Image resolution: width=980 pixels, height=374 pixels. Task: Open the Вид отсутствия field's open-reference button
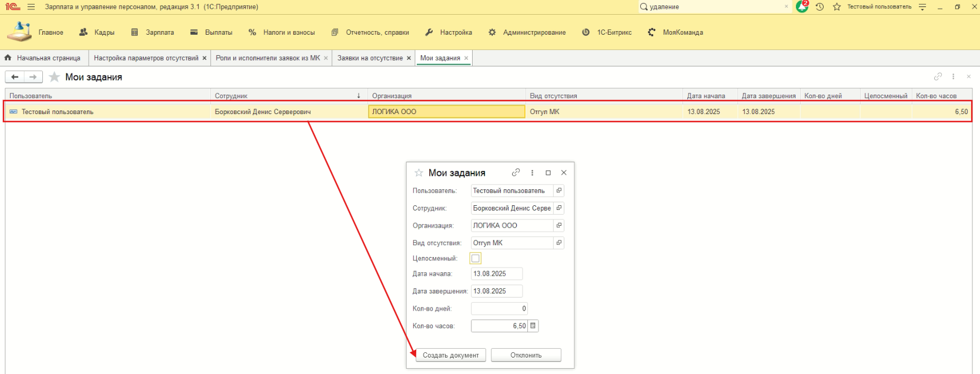(x=558, y=243)
